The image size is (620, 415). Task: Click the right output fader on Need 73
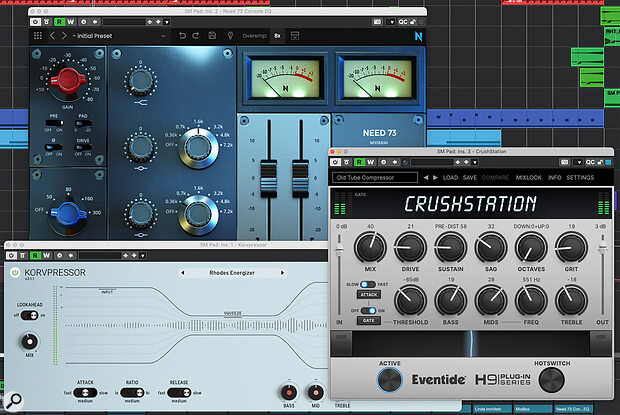pos(300,178)
